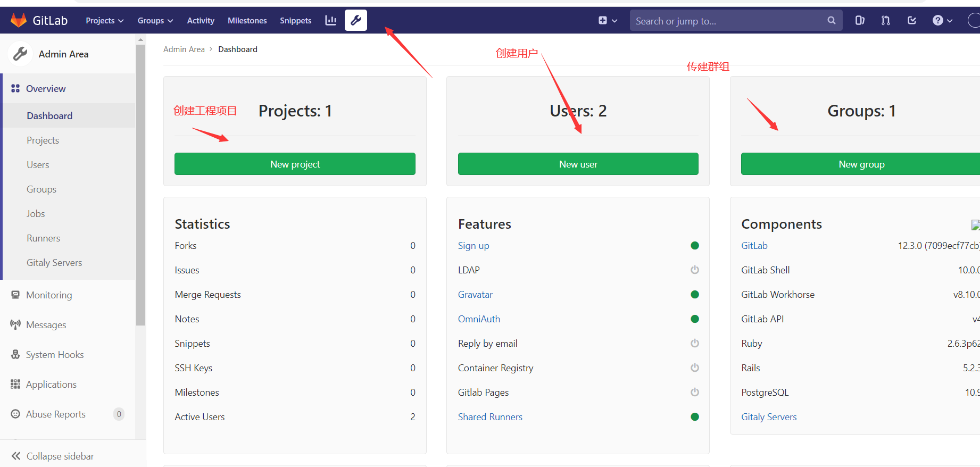Viewport: 980px width, 467px height.
Task: Click the Groups: 1 heading
Action: pos(861,111)
